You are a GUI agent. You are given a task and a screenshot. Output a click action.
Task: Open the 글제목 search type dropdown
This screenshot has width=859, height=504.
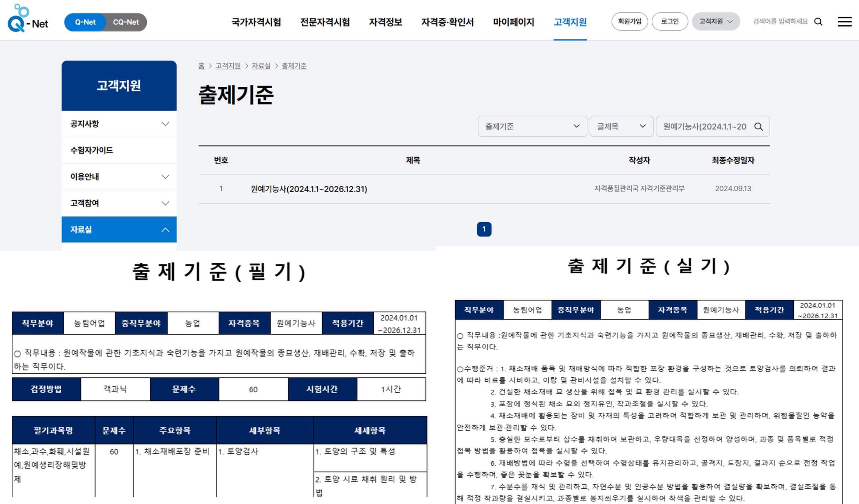pyautogui.click(x=621, y=127)
